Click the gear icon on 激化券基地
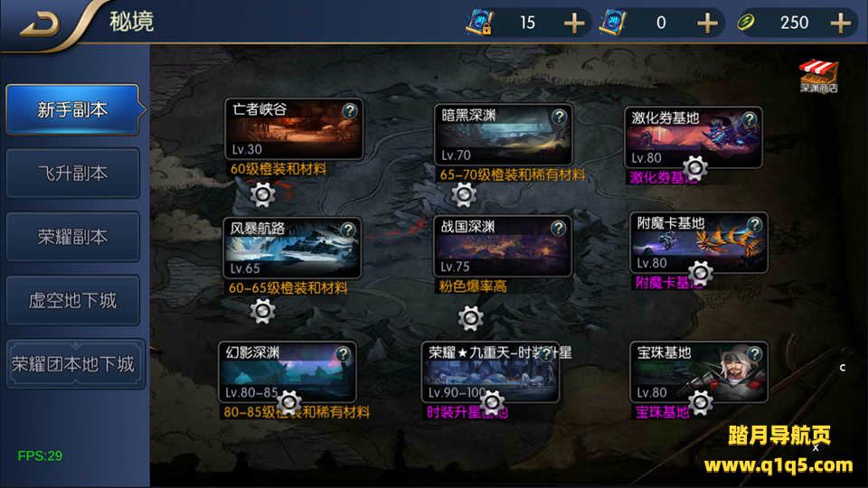This screenshot has height=488, width=868. (694, 168)
